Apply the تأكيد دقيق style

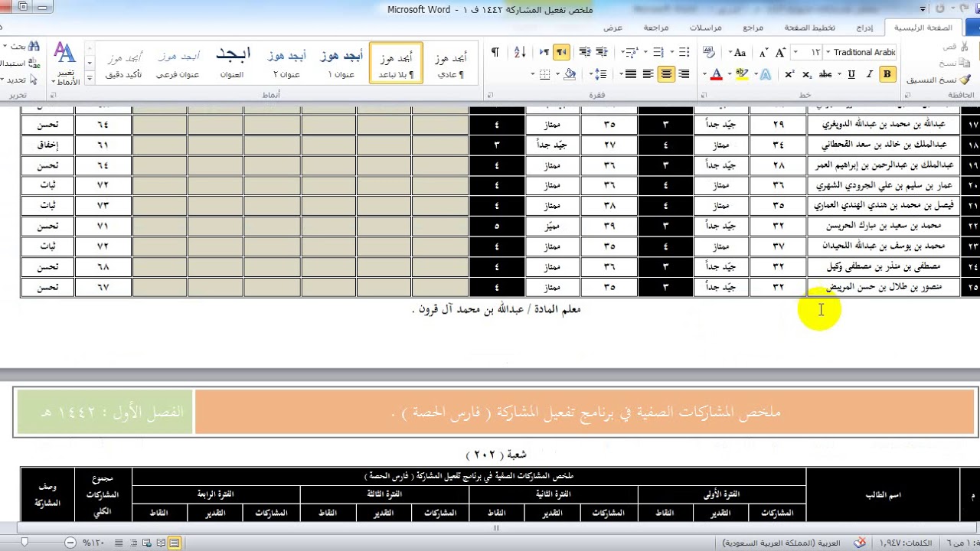[123, 63]
